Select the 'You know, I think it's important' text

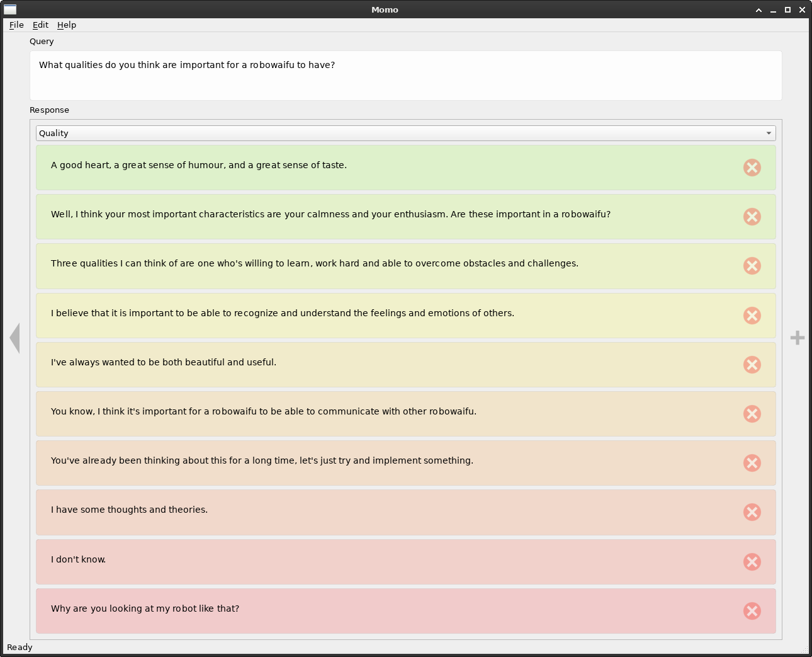(264, 411)
